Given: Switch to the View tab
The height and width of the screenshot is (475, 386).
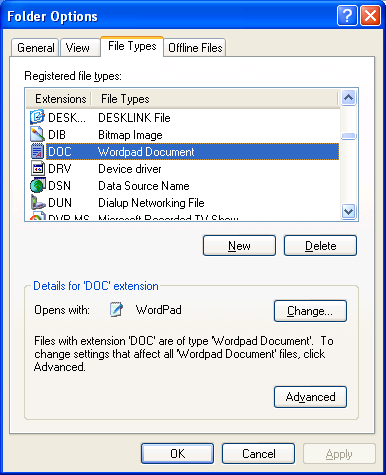Looking at the screenshot, I should coord(80,48).
